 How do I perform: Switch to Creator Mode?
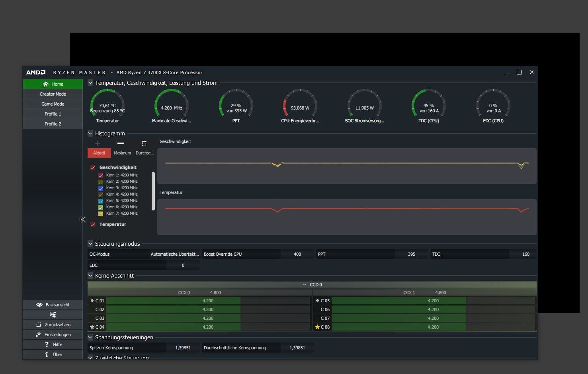point(53,94)
